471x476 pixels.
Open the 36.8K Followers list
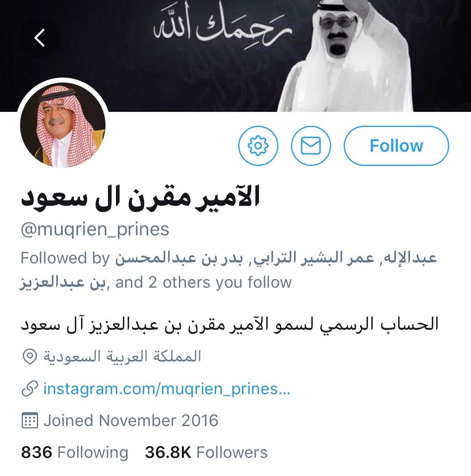pyautogui.click(x=206, y=452)
